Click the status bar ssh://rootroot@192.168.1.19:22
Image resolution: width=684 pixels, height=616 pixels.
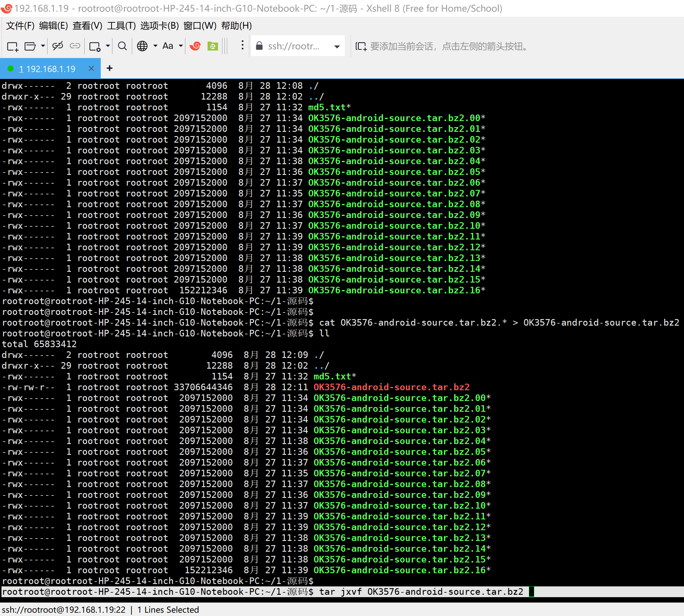[64, 609]
